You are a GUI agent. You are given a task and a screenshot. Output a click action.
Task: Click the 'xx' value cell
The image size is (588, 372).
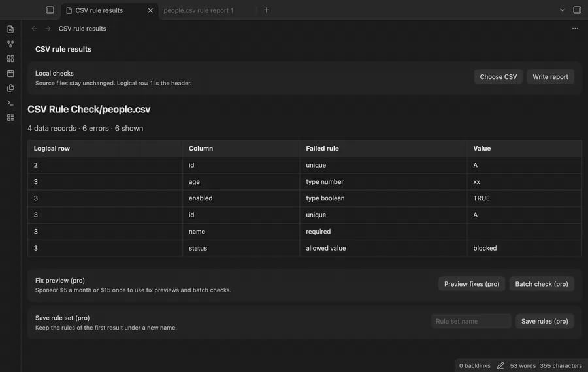point(524,181)
